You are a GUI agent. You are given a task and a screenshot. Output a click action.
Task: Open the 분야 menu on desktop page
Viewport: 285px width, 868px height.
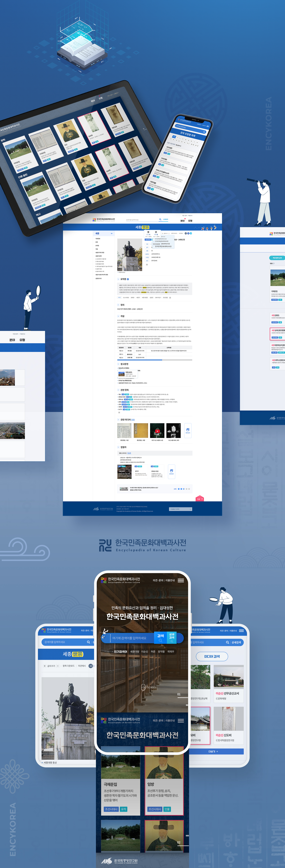pyautogui.click(x=183, y=221)
